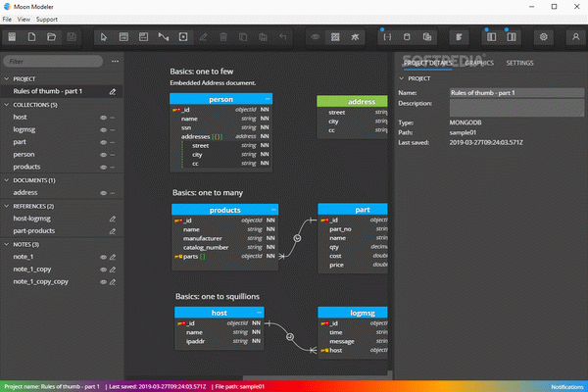Click the left-aligned lines toolbar icon
Image resolution: width=588 pixels, height=392 pixels.
[x=459, y=37]
